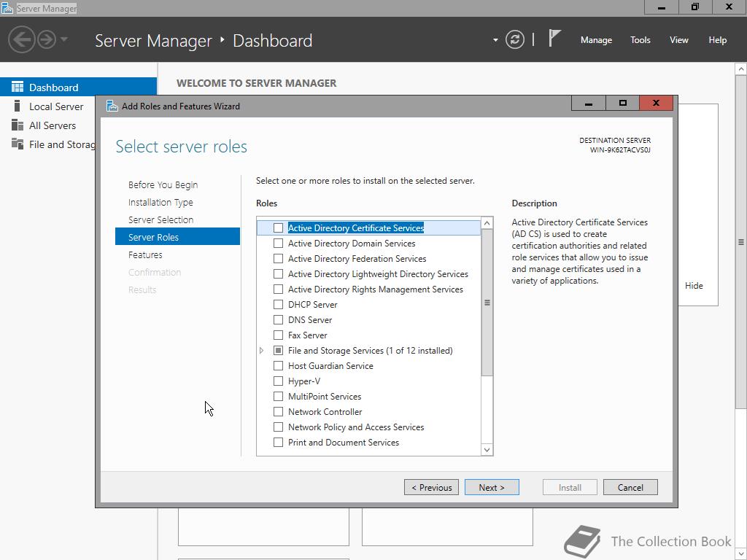This screenshot has width=747, height=560.
Task: Click the Server Manager app icon in titlebar
Action: 7,8
